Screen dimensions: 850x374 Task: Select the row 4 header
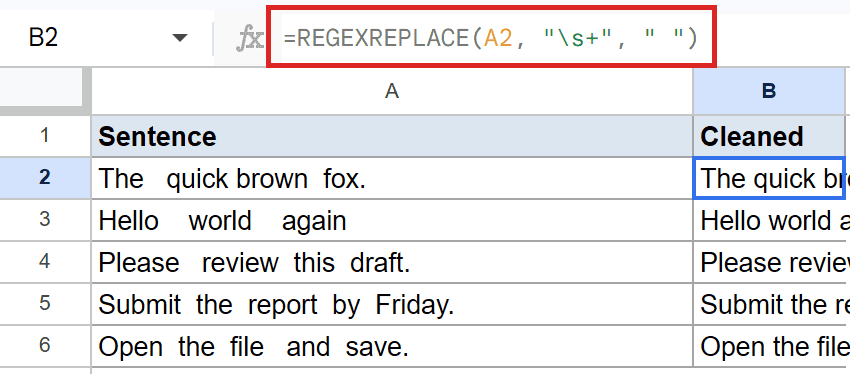coord(45,262)
